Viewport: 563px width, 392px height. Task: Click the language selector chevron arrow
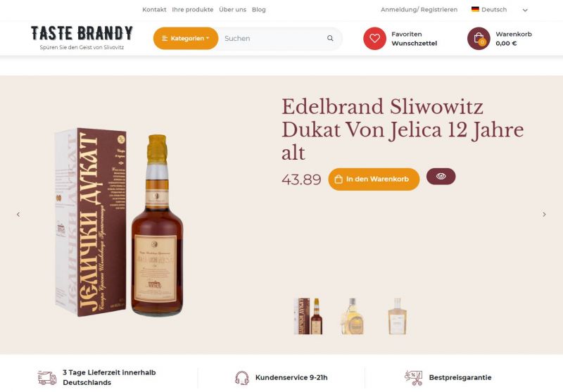pyautogui.click(x=525, y=10)
